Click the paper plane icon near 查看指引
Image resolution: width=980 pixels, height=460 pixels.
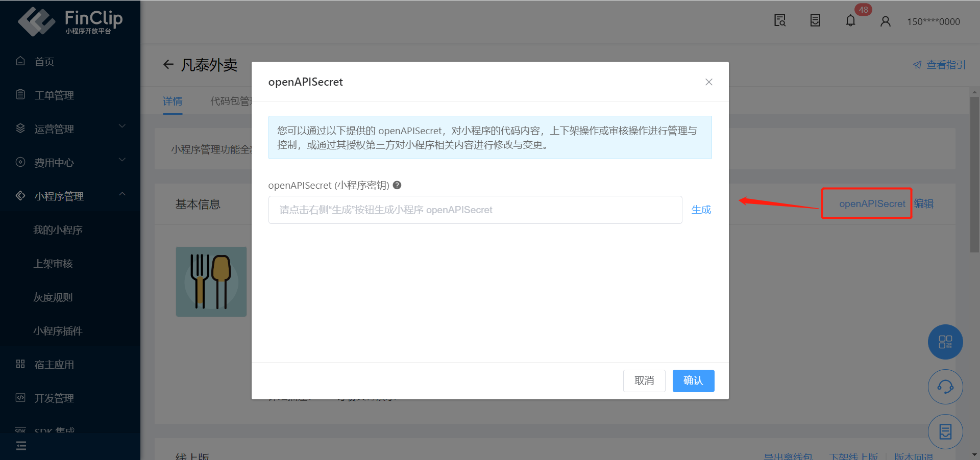pyautogui.click(x=917, y=65)
